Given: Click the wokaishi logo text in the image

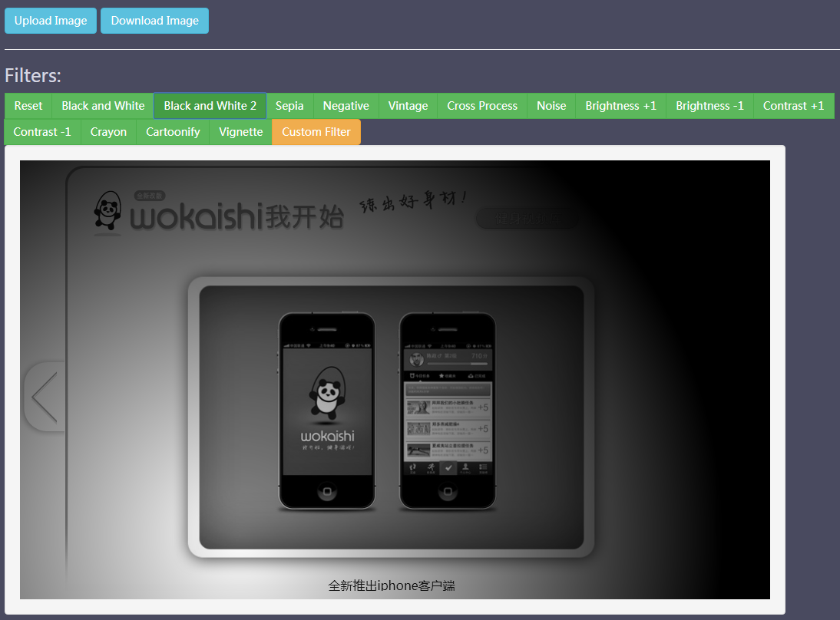Looking at the screenshot, I should click(236, 216).
